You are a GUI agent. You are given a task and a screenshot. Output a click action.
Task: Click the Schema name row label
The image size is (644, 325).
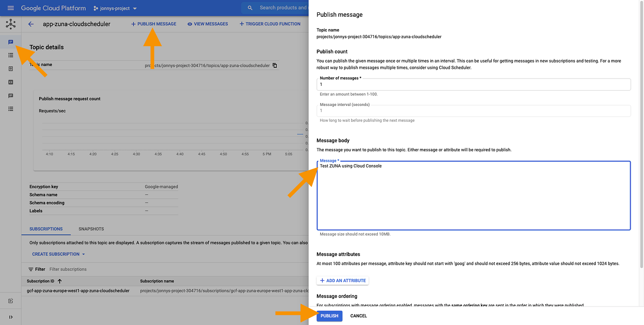43,195
